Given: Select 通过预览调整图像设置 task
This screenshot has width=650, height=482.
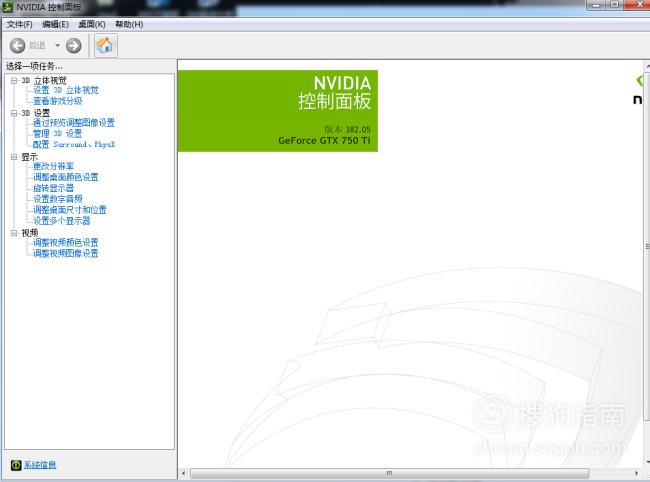Looking at the screenshot, I should point(73,123).
